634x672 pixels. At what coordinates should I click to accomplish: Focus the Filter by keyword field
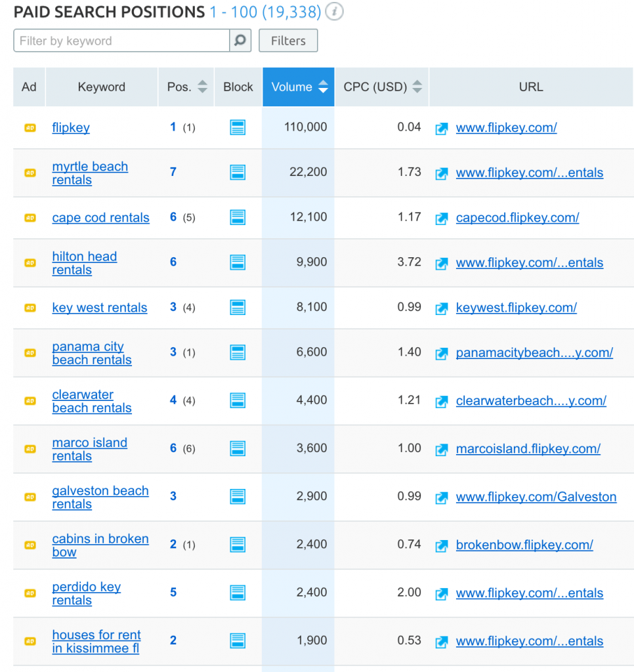pos(121,41)
